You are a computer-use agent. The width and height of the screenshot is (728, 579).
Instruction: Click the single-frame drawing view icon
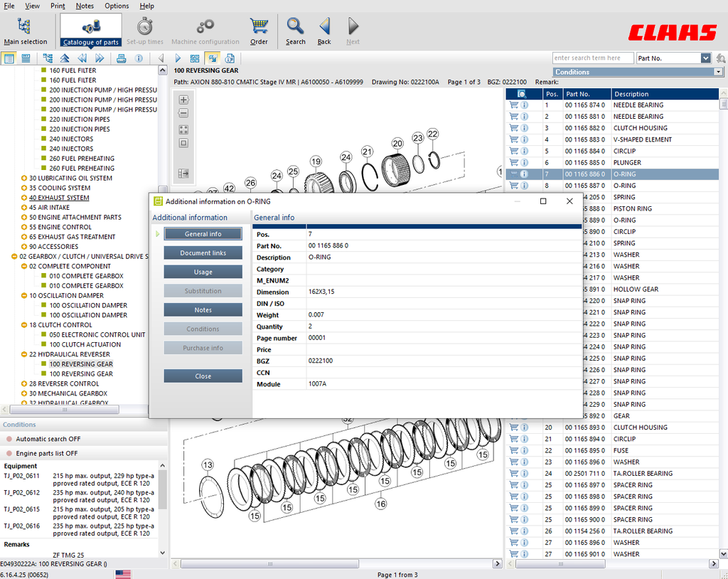183,143
